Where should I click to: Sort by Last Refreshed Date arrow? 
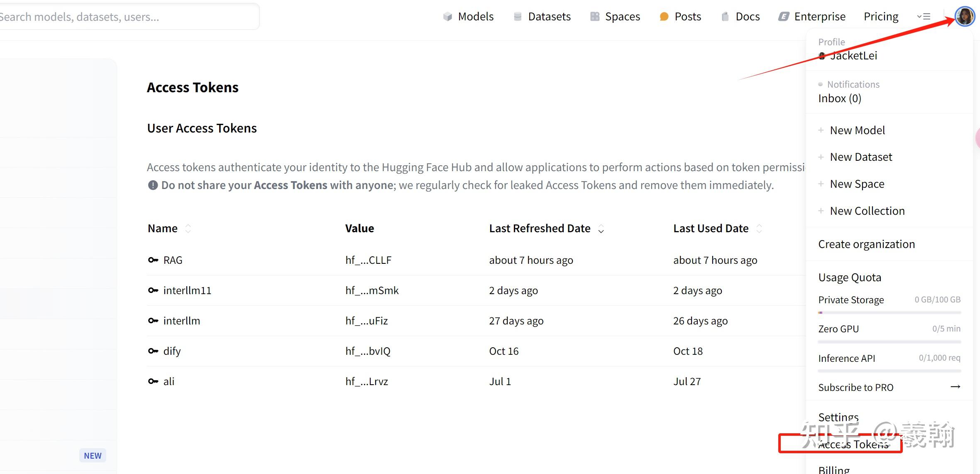coord(601,229)
